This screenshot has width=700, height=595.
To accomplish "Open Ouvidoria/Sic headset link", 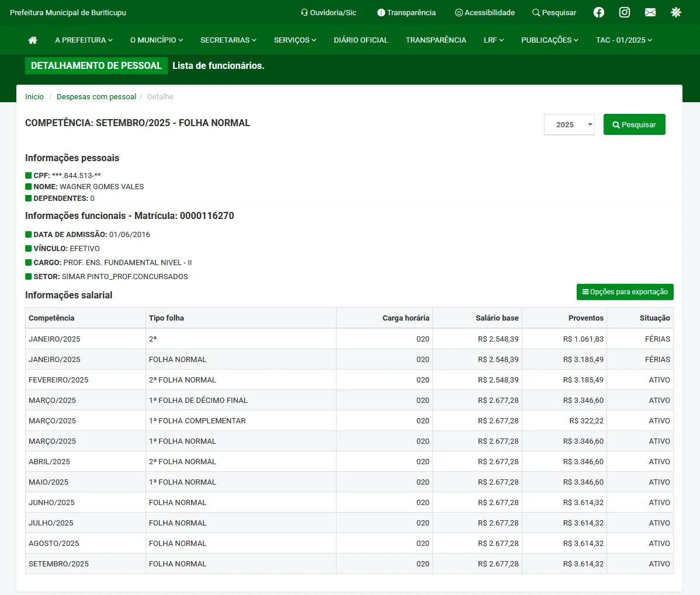I will [x=328, y=12].
